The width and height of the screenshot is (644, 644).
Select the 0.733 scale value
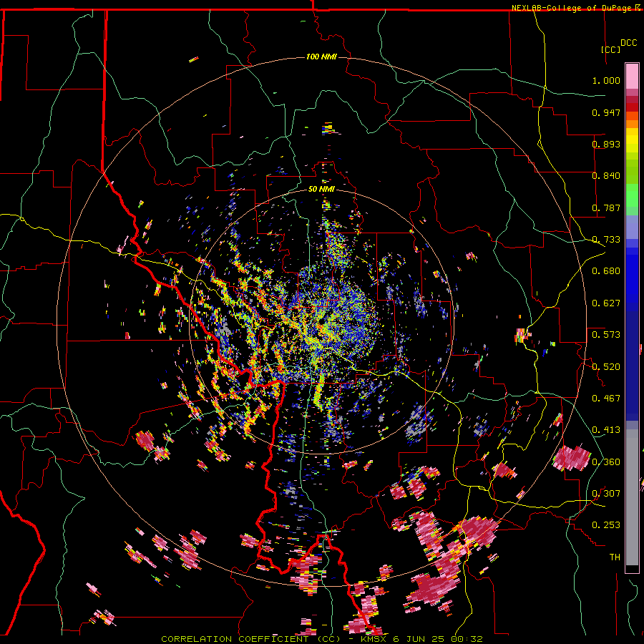606,240
